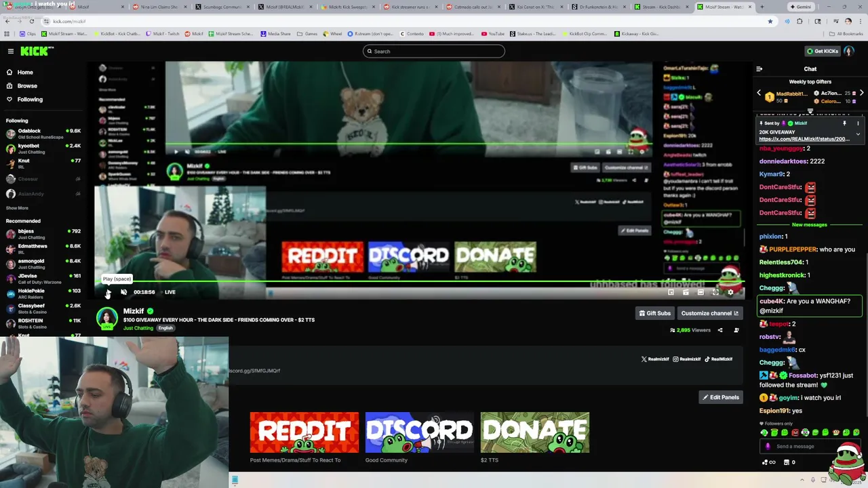
Task: Expand Show More under Following
Action: point(17,208)
